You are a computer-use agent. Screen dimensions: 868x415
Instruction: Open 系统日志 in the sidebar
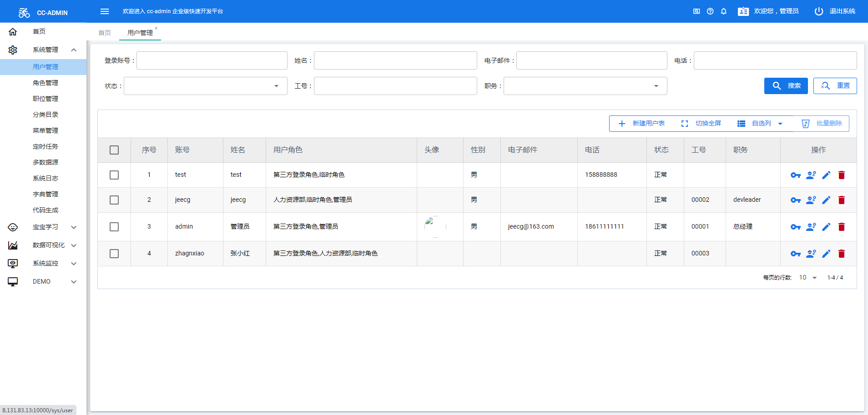45,178
